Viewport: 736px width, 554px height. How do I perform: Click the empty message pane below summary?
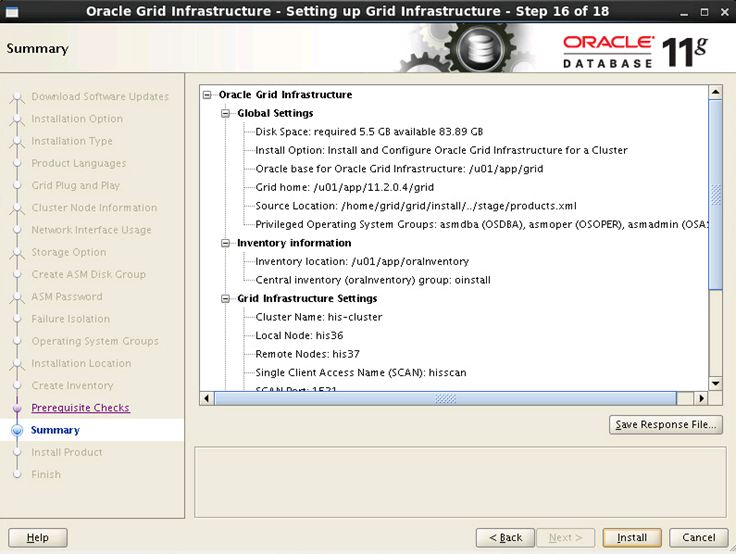click(x=460, y=482)
